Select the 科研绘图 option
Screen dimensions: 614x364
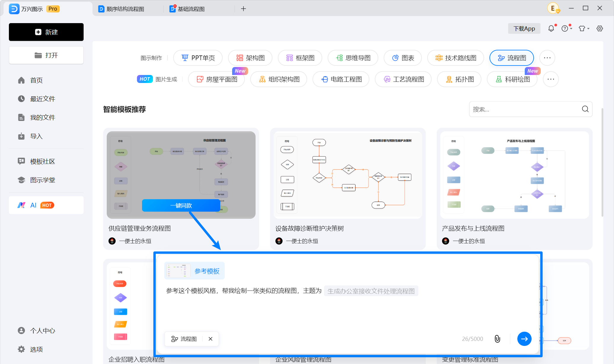pos(512,79)
